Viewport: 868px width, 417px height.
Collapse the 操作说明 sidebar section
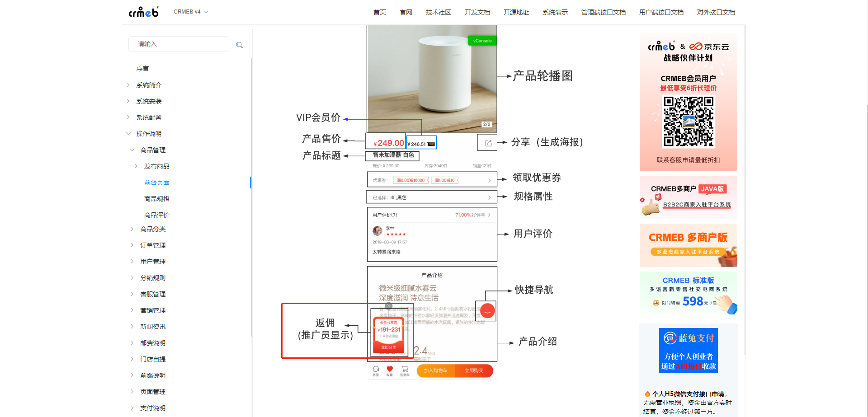(x=128, y=134)
